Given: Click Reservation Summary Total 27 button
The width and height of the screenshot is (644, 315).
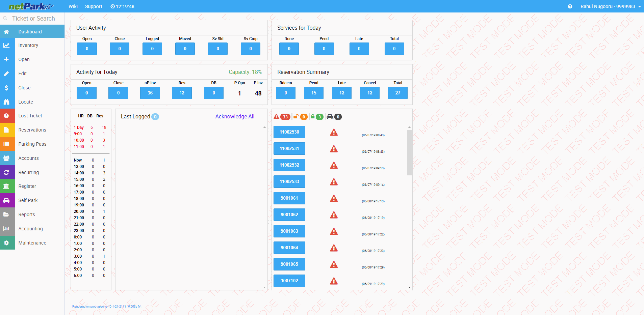Looking at the screenshot, I should coord(398,93).
